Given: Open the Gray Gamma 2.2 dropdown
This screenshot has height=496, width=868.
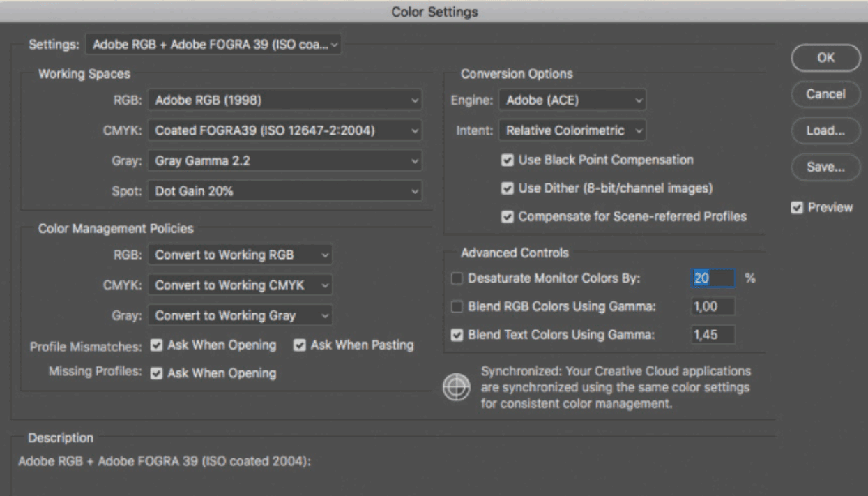Looking at the screenshot, I should (x=285, y=160).
